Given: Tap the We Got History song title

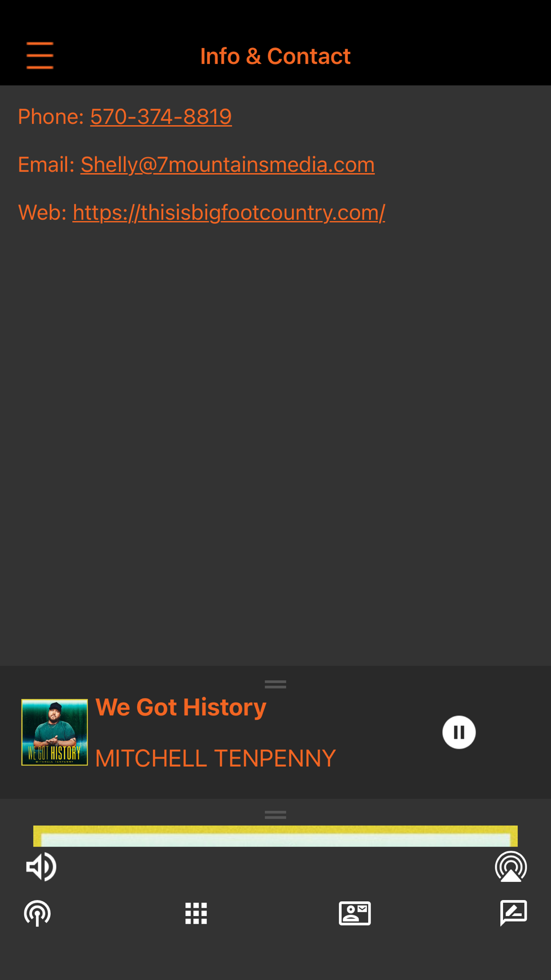Looking at the screenshot, I should (181, 707).
